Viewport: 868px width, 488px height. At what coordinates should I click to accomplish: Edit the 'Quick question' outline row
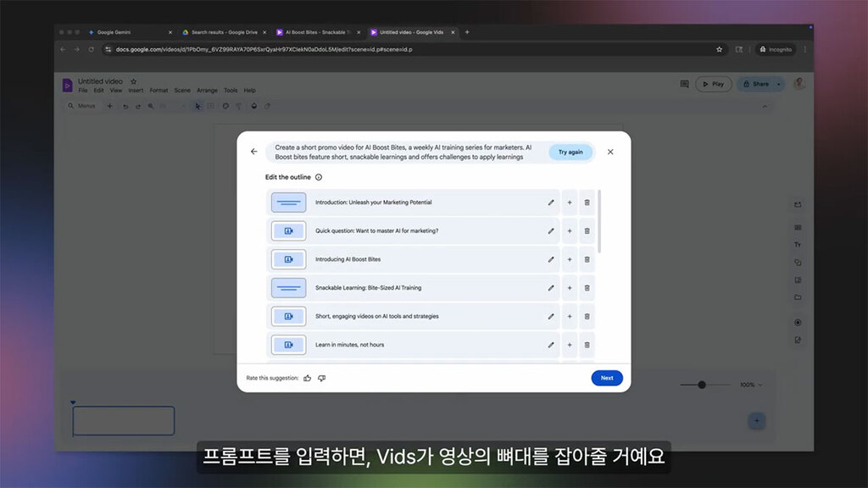click(x=551, y=230)
